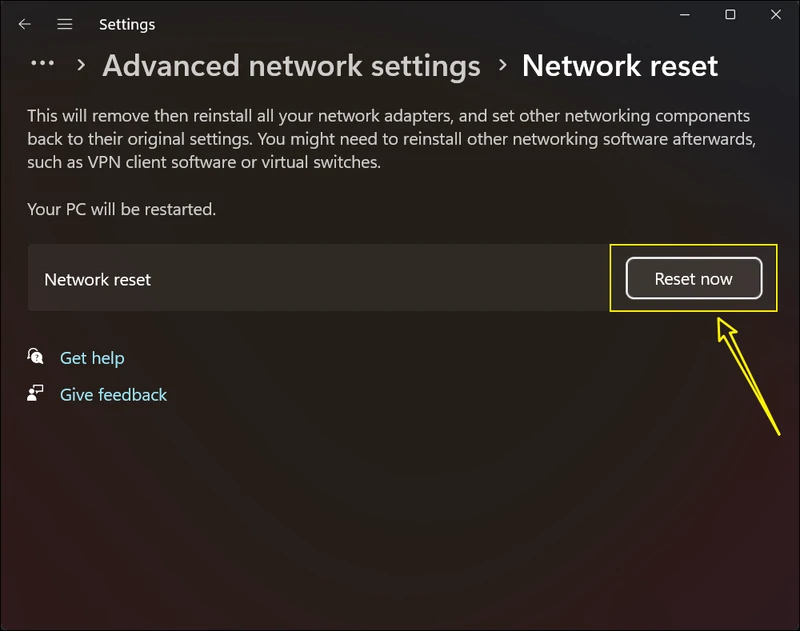Close the Settings window
800x631 pixels.
(776, 15)
